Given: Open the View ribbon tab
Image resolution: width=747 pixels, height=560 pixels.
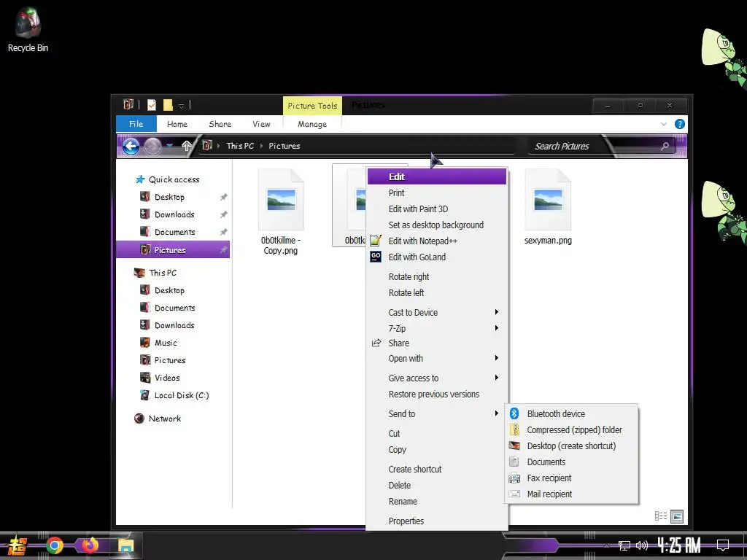Looking at the screenshot, I should 262,124.
